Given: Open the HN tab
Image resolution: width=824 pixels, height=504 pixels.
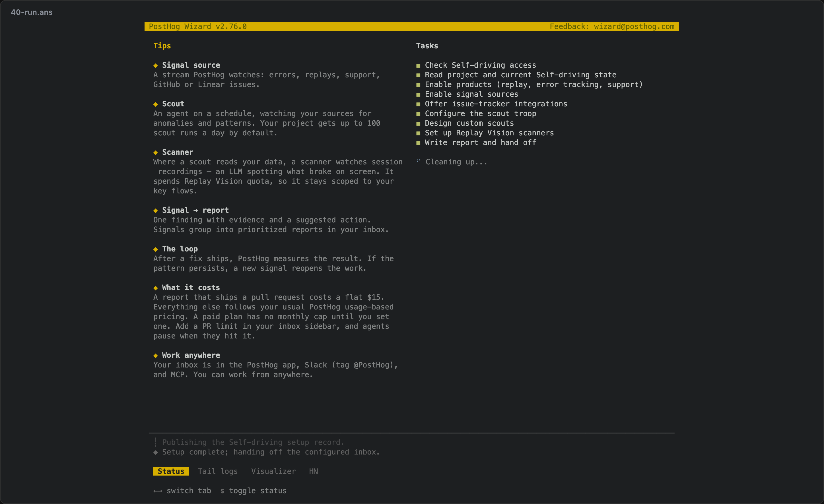Looking at the screenshot, I should pos(313,471).
